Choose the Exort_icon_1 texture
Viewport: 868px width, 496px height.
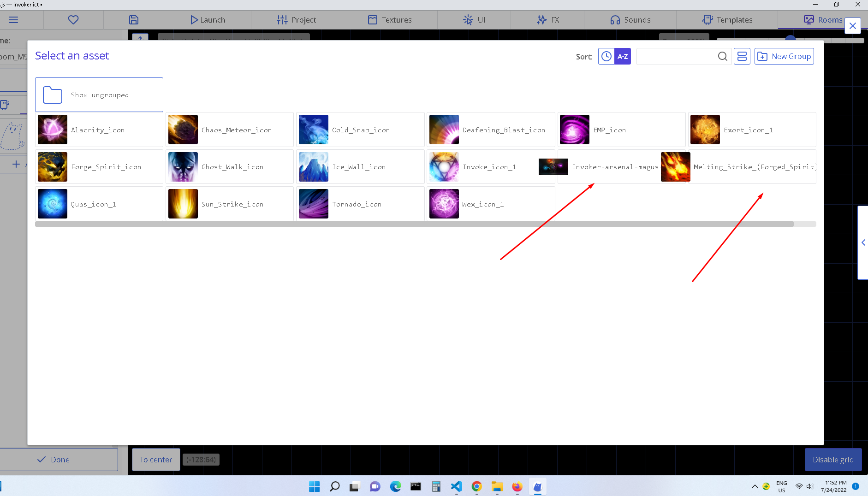click(x=752, y=130)
